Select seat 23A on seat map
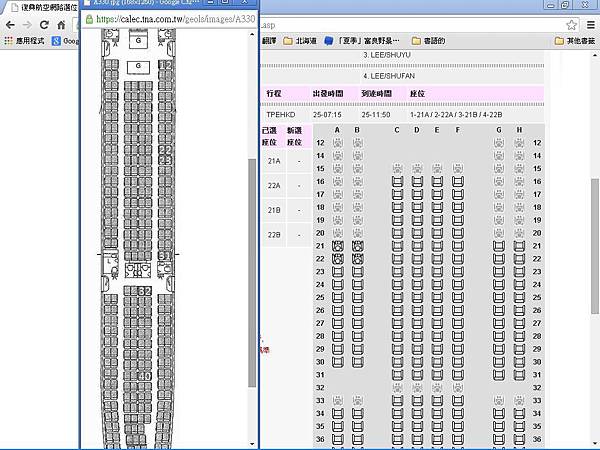 [x=338, y=272]
